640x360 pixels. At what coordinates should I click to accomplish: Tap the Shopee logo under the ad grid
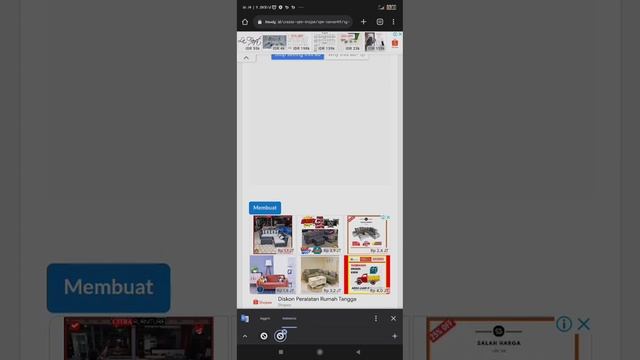[262, 302]
